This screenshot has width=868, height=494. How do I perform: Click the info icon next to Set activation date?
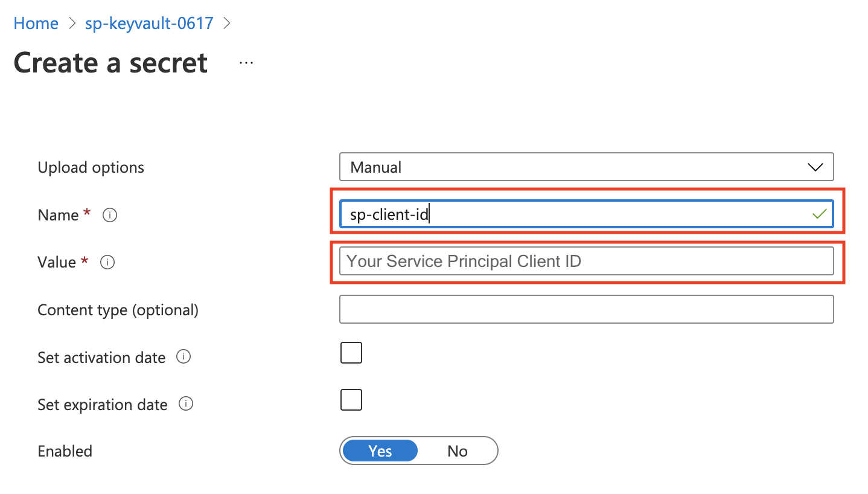183,356
